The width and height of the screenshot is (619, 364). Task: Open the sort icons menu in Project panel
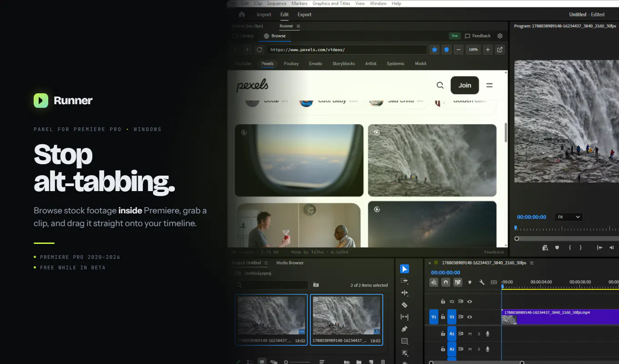pos(322,362)
